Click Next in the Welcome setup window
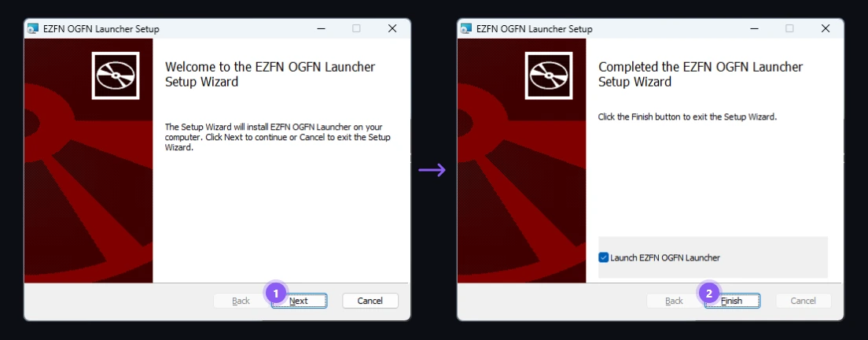 click(299, 301)
